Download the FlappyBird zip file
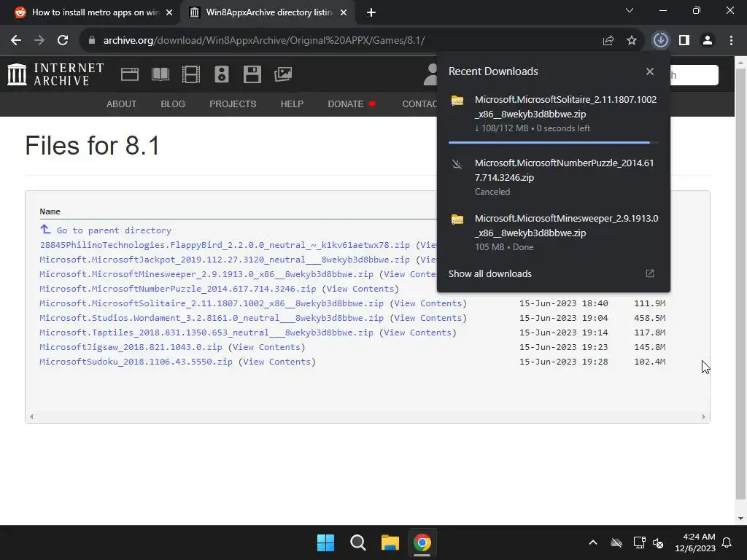This screenshot has height=560, width=747. pos(225,245)
